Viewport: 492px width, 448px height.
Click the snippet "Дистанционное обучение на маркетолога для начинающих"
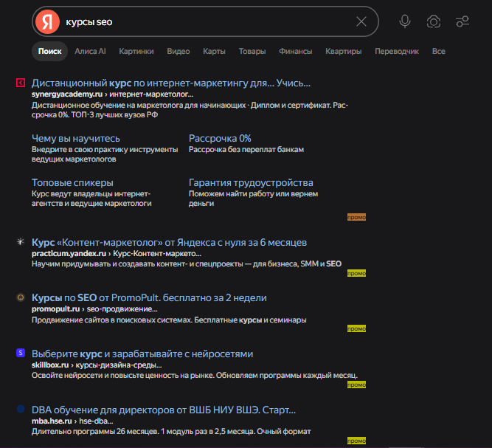coord(139,105)
